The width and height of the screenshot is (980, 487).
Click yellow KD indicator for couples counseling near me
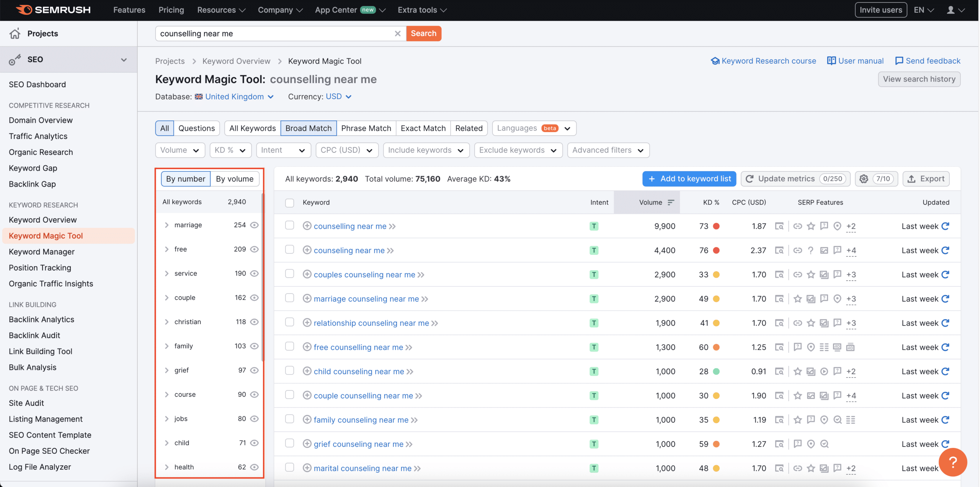[x=716, y=275]
